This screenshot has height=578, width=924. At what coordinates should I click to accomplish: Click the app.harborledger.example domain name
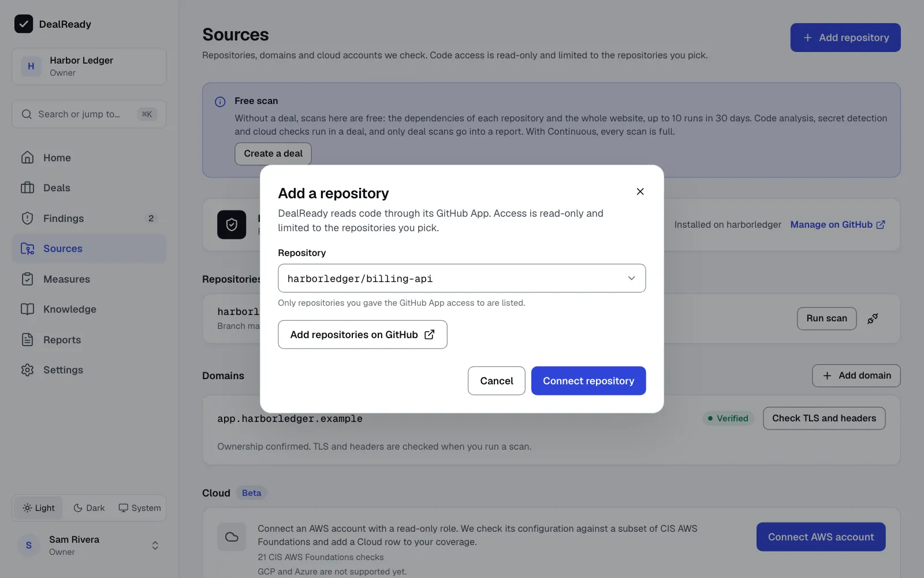[x=290, y=418]
